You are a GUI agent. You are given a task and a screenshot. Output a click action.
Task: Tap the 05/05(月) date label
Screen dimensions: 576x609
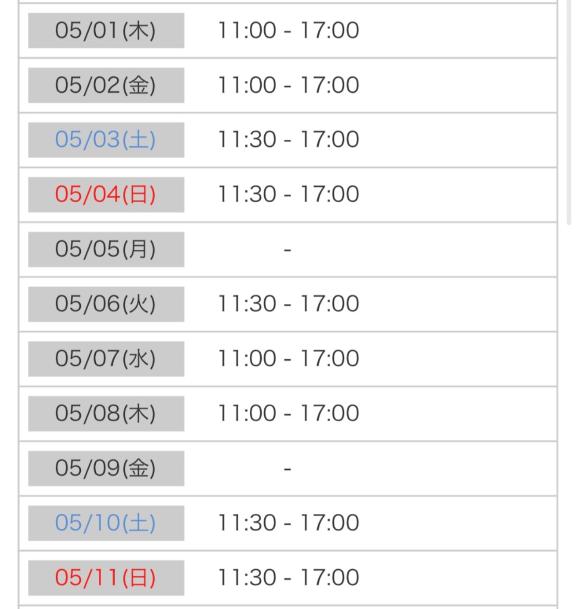[x=106, y=249]
